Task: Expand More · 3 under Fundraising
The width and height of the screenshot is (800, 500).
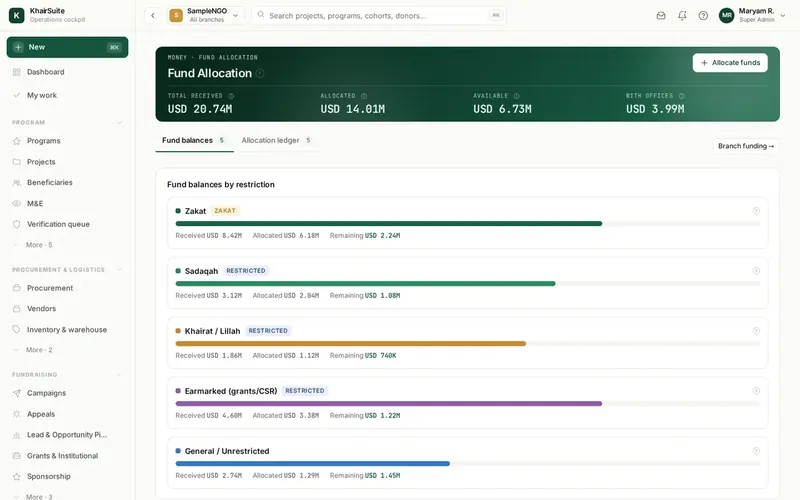Action: [39, 496]
